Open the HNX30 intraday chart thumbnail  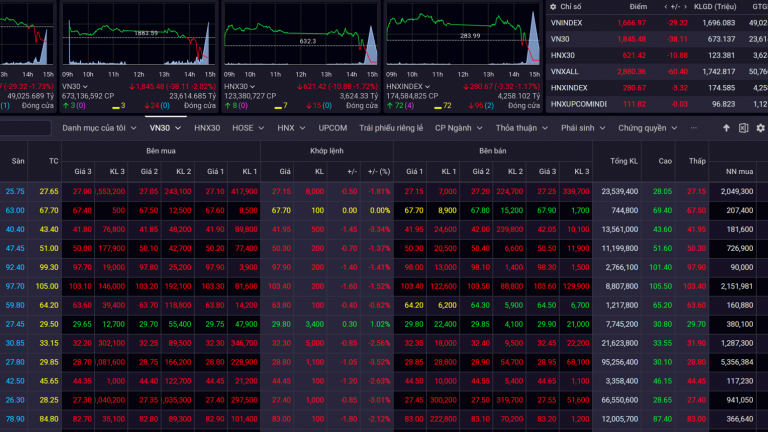pyautogui.click(x=301, y=35)
